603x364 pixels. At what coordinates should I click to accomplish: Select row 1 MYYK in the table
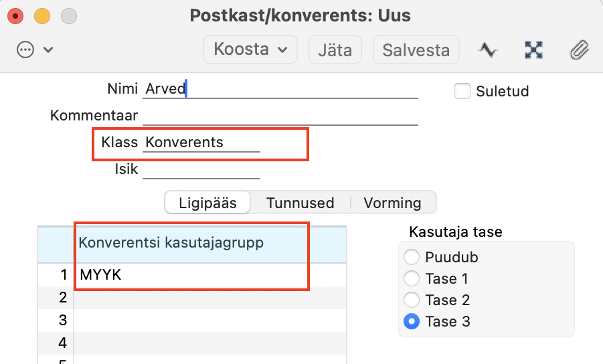click(201, 274)
